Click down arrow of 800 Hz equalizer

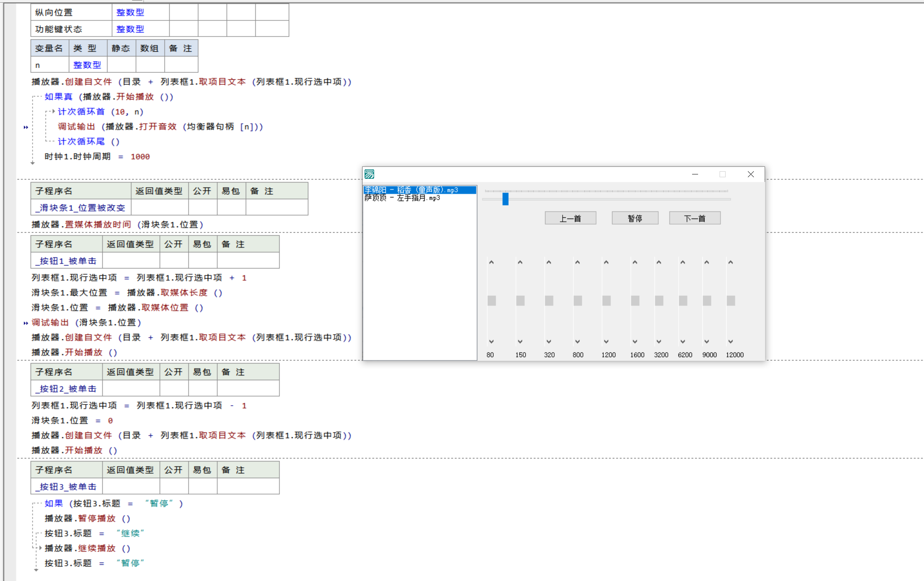click(577, 341)
